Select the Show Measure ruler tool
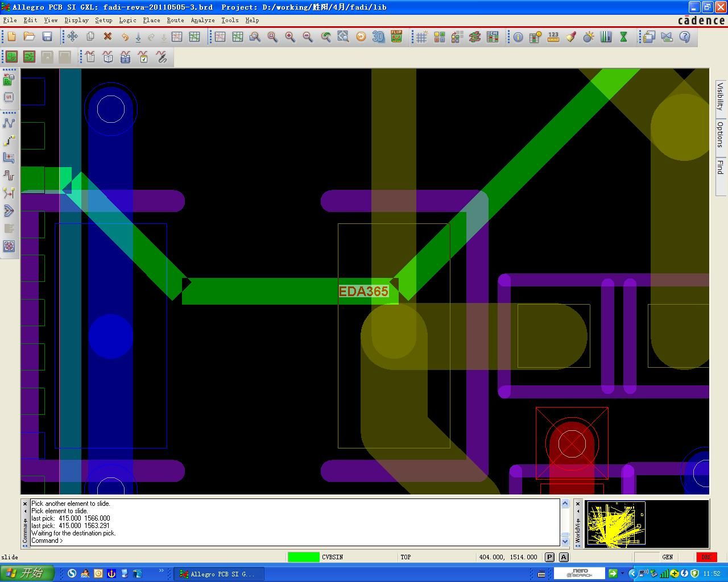The image size is (728, 582). click(x=553, y=37)
